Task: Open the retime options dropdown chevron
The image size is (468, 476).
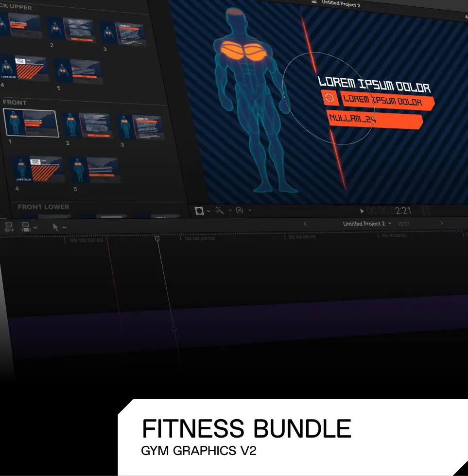Action: [249, 211]
